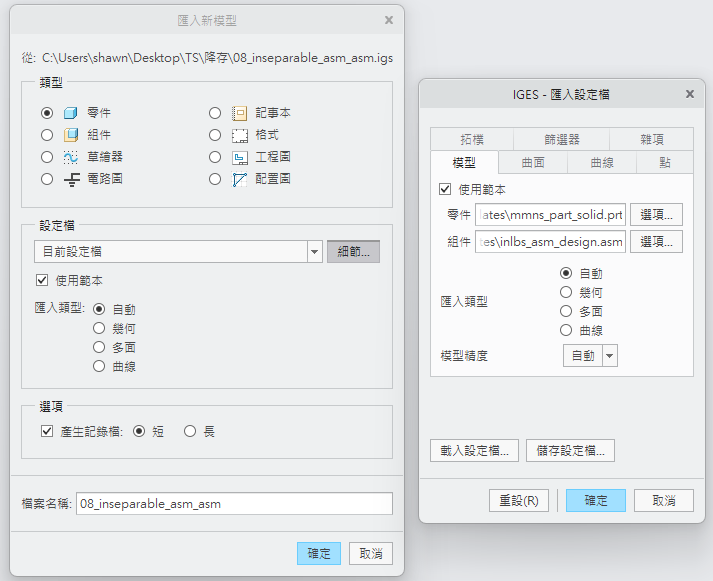Select the 長 log file radio button
This screenshot has width=713, height=581.
[190, 432]
